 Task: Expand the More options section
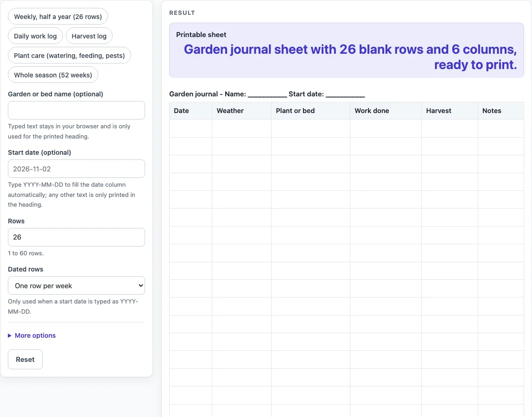point(32,335)
